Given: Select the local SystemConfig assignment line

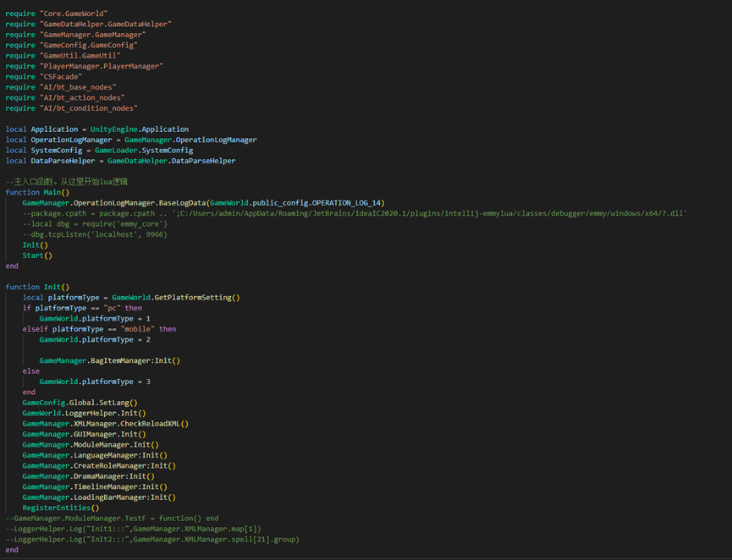Looking at the screenshot, I should tap(98, 151).
